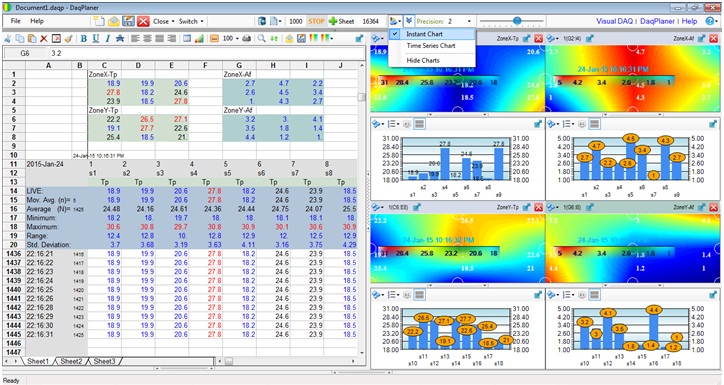Close the ZoneX-Tp heat map chart
This screenshot has width=724, height=385.
pos(538,39)
